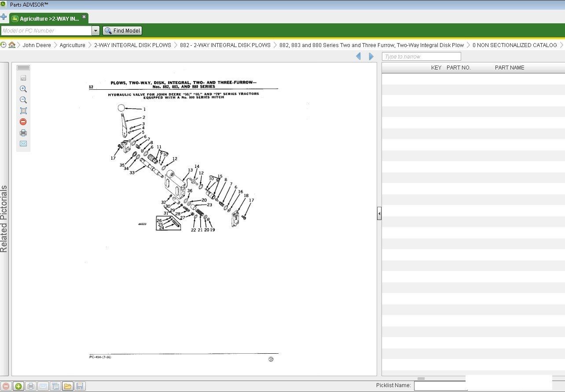
Task: Navigate to the Agriculture breadcrumb link
Action: coord(72,45)
